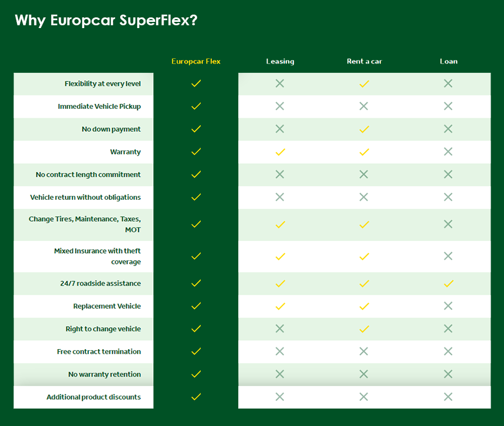The width and height of the screenshot is (504, 426).
Task: Click the Loan cross for No warranty retention
Action: 448,374
